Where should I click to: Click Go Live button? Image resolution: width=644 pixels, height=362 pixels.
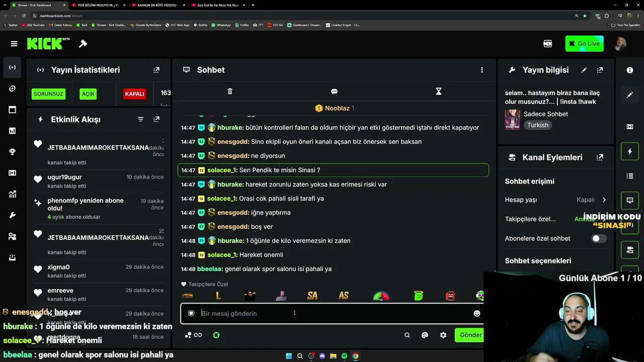584,44
